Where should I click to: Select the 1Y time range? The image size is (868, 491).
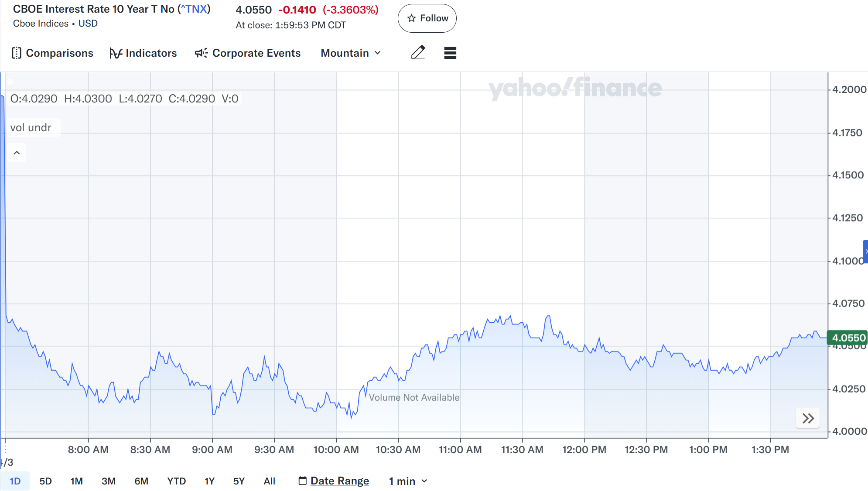coord(209,481)
